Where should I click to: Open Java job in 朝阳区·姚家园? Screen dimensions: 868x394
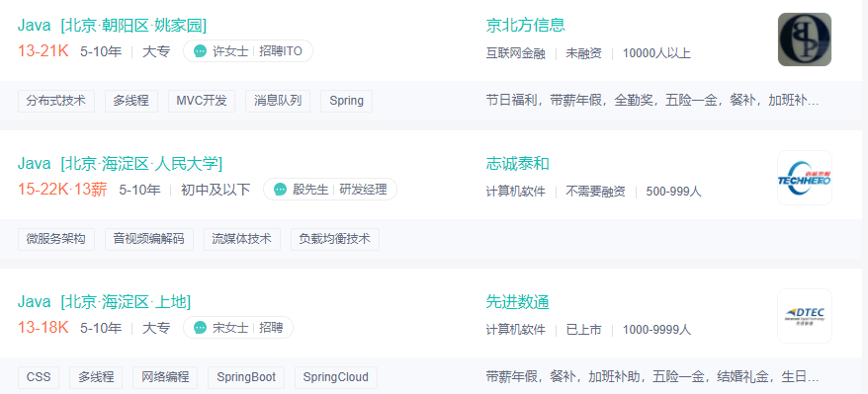pyautogui.click(x=113, y=26)
